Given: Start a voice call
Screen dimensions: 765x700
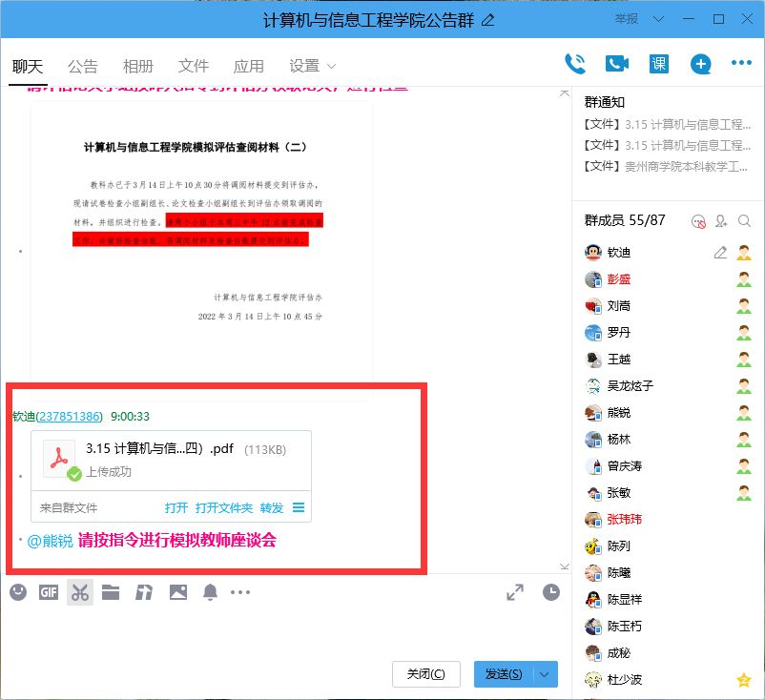Looking at the screenshot, I should pos(575,63).
